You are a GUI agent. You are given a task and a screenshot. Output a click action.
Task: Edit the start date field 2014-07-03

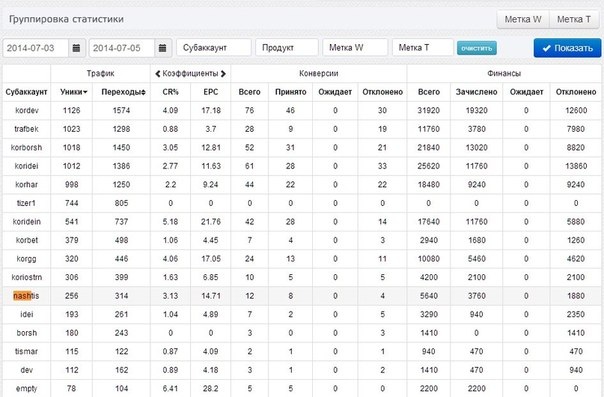coord(36,48)
